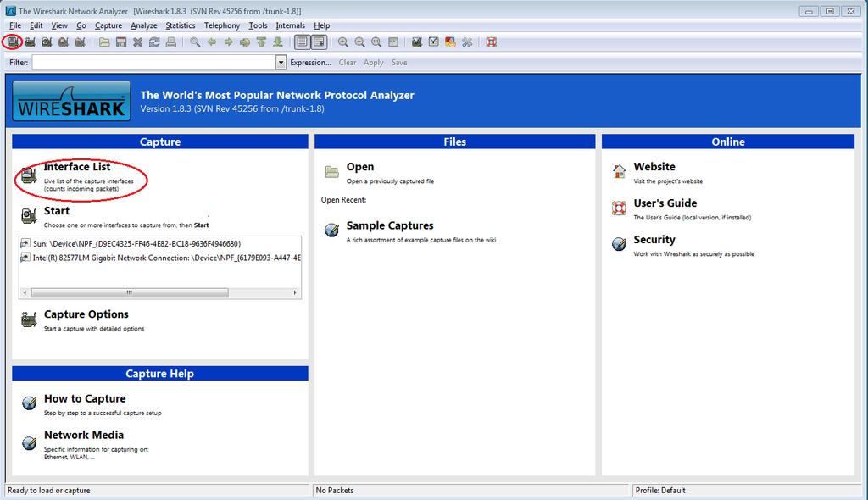Jump to the first packet icon
The height and width of the screenshot is (500, 868).
click(261, 42)
